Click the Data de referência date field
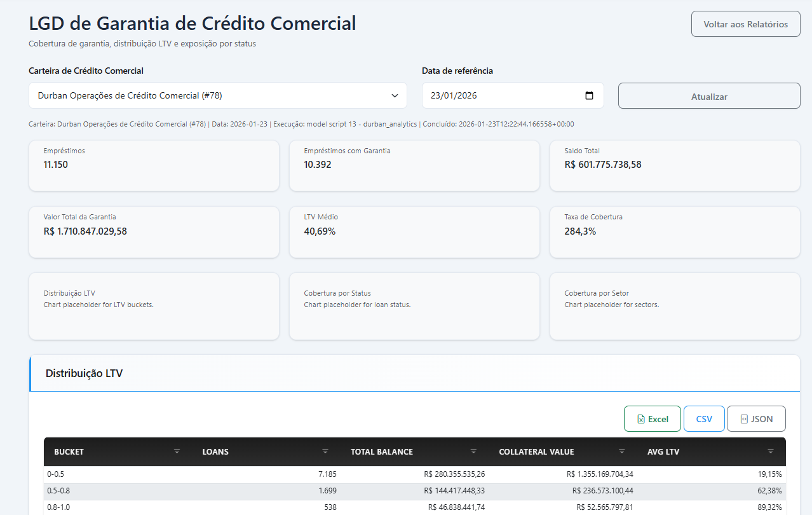Image resolution: width=812 pixels, height=515 pixels. (x=513, y=95)
